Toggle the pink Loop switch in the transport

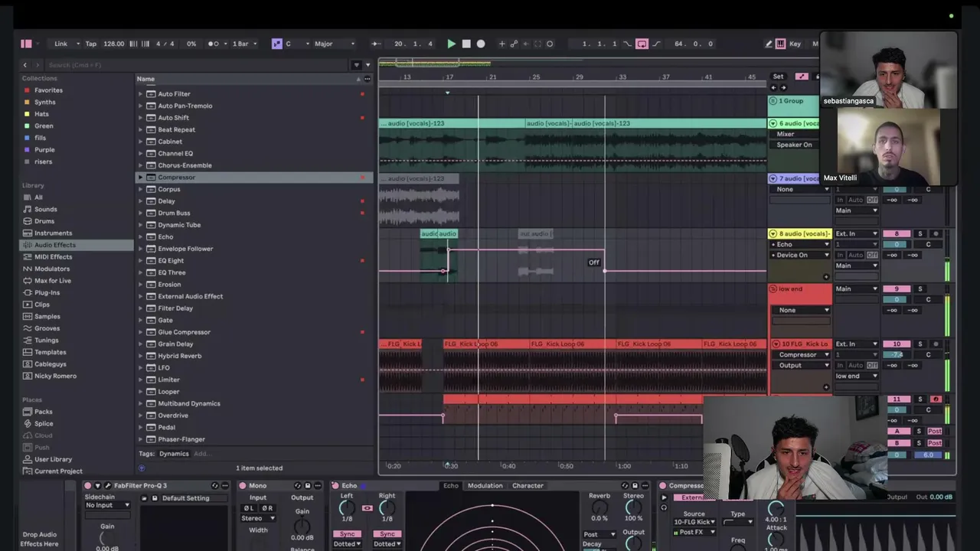642,44
